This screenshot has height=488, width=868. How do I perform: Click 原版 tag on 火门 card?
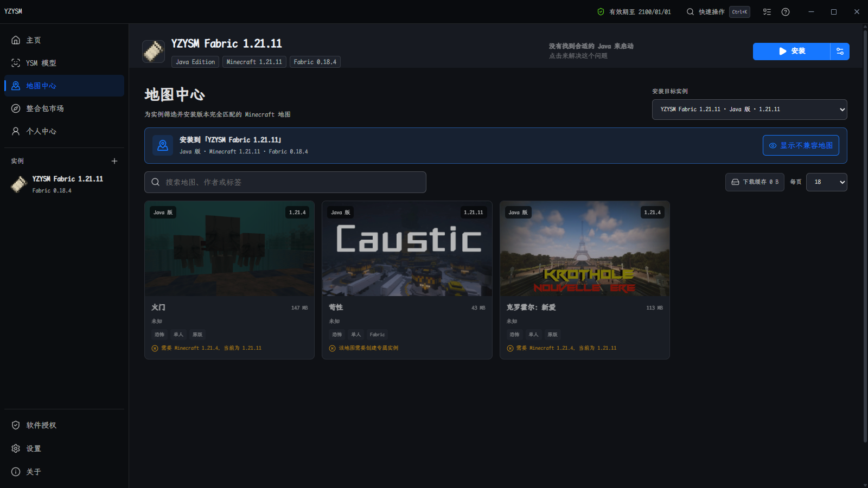pyautogui.click(x=197, y=335)
